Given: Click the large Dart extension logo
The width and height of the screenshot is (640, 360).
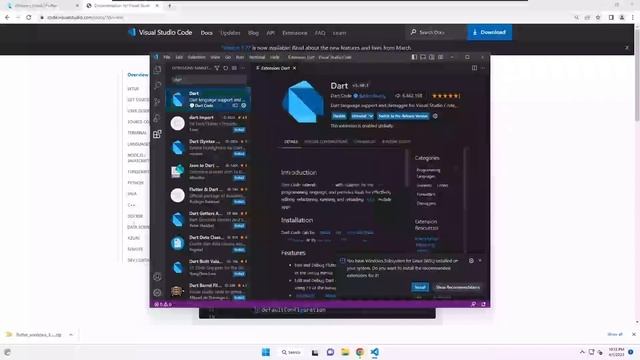Looking at the screenshot, I should pos(303,102).
